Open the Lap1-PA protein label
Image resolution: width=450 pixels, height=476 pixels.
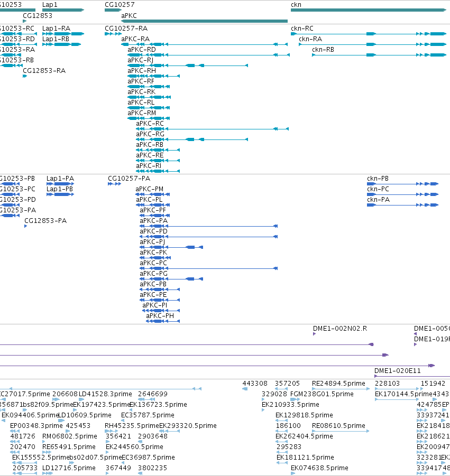[x=60, y=179]
